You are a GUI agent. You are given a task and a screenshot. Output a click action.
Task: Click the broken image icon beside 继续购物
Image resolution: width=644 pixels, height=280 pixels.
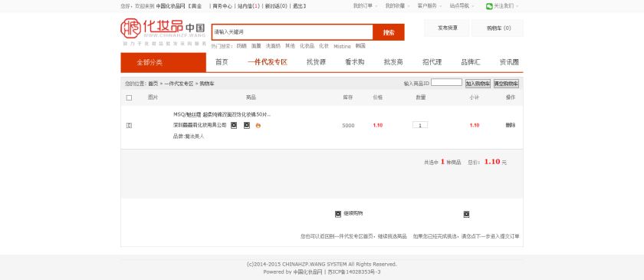(338, 214)
